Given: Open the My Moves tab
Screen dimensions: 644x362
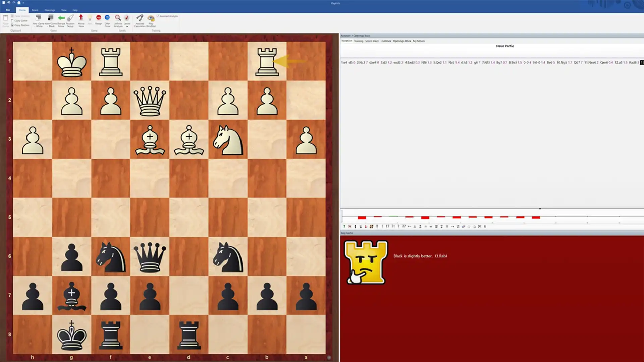Looking at the screenshot, I should click(419, 41).
